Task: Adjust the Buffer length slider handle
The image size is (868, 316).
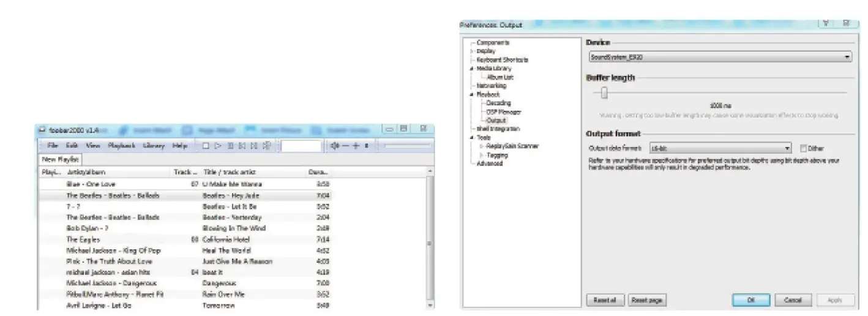Action: [x=604, y=92]
